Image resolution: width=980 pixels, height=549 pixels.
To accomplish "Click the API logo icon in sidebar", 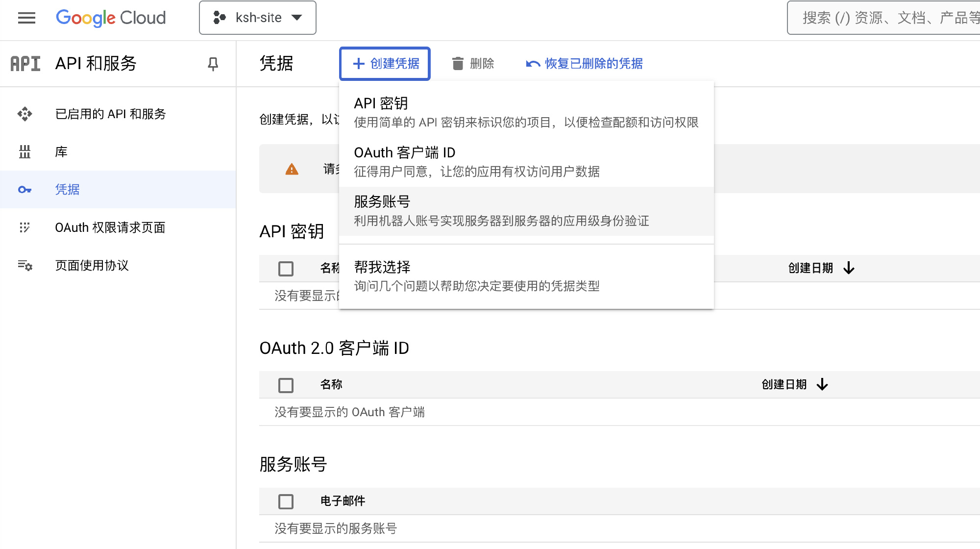I will (x=25, y=64).
